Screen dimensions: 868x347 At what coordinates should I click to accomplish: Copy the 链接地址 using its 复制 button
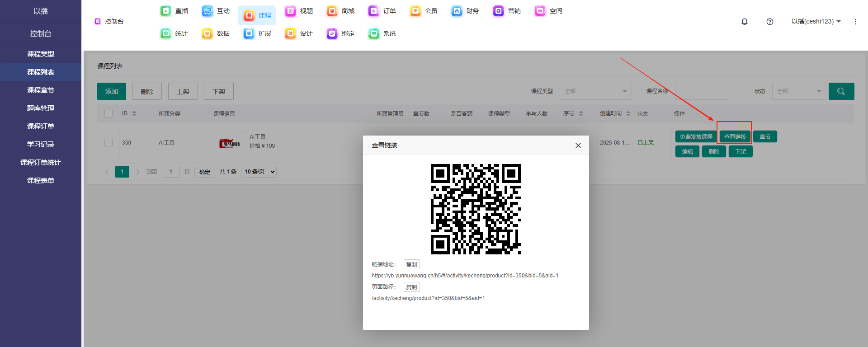(x=411, y=264)
